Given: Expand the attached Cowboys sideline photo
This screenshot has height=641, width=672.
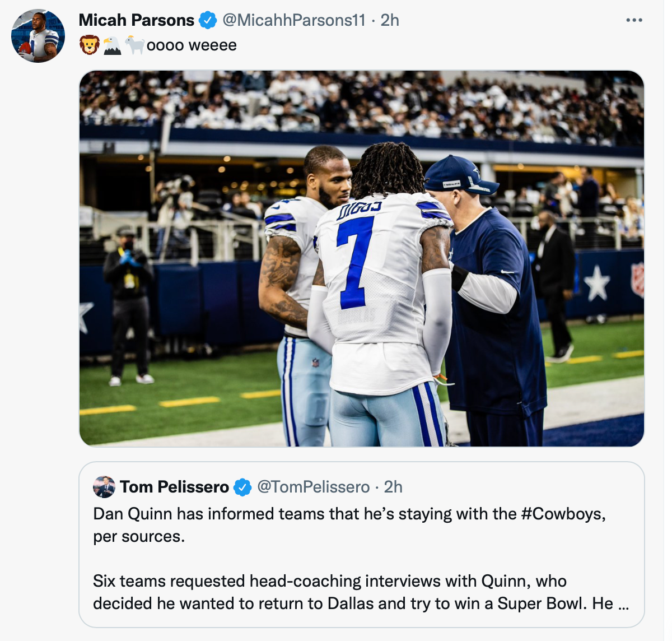Looking at the screenshot, I should click(x=362, y=258).
